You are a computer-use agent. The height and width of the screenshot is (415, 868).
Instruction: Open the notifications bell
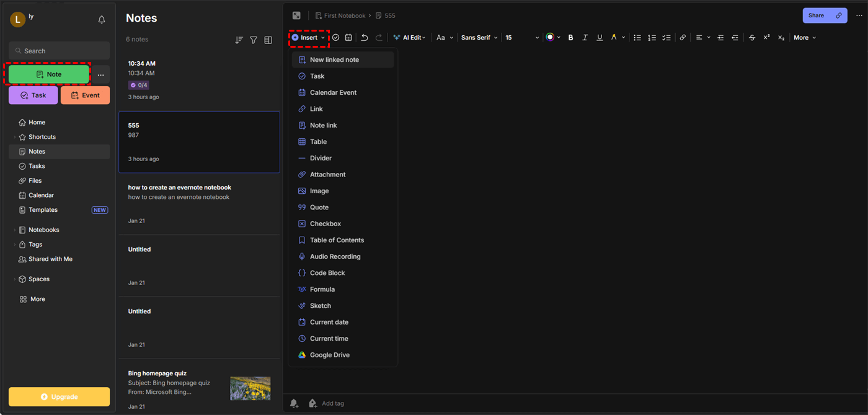click(x=102, y=20)
